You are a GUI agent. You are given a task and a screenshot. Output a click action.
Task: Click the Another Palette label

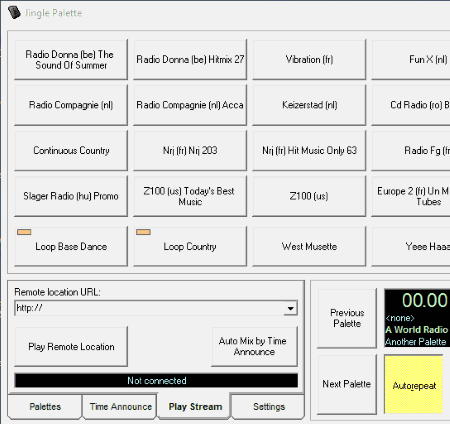click(x=415, y=342)
